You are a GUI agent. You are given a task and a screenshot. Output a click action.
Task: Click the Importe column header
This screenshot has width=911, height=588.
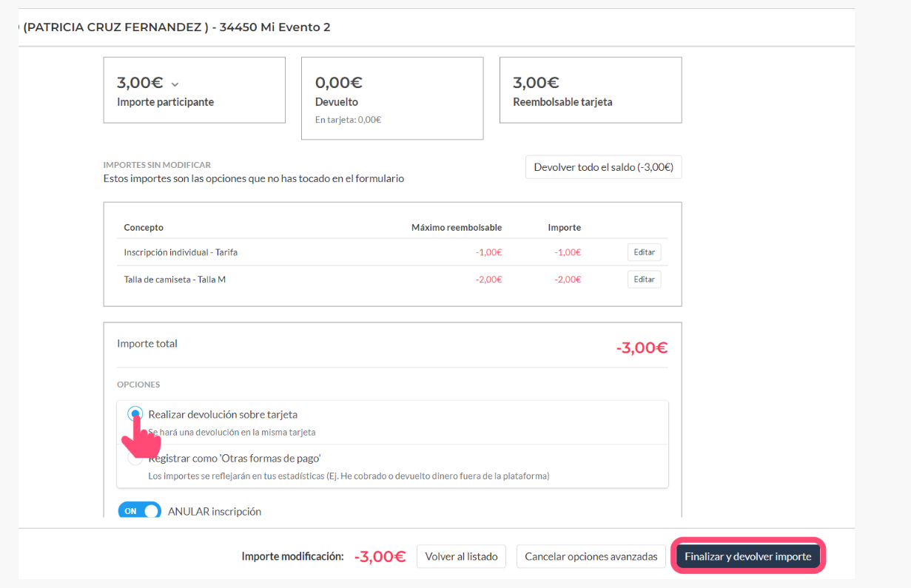tap(565, 228)
